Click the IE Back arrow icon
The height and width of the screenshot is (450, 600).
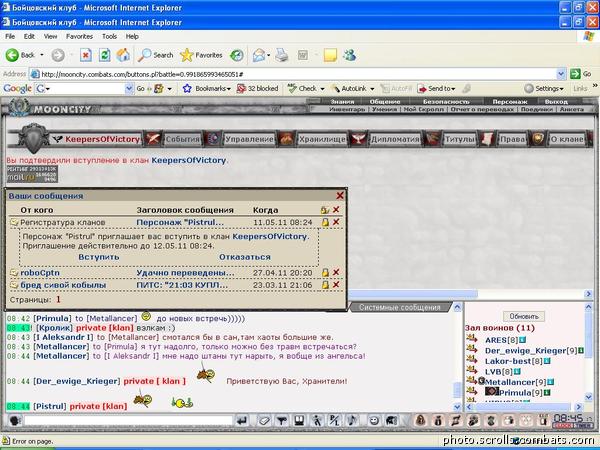(x=12, y=55)
